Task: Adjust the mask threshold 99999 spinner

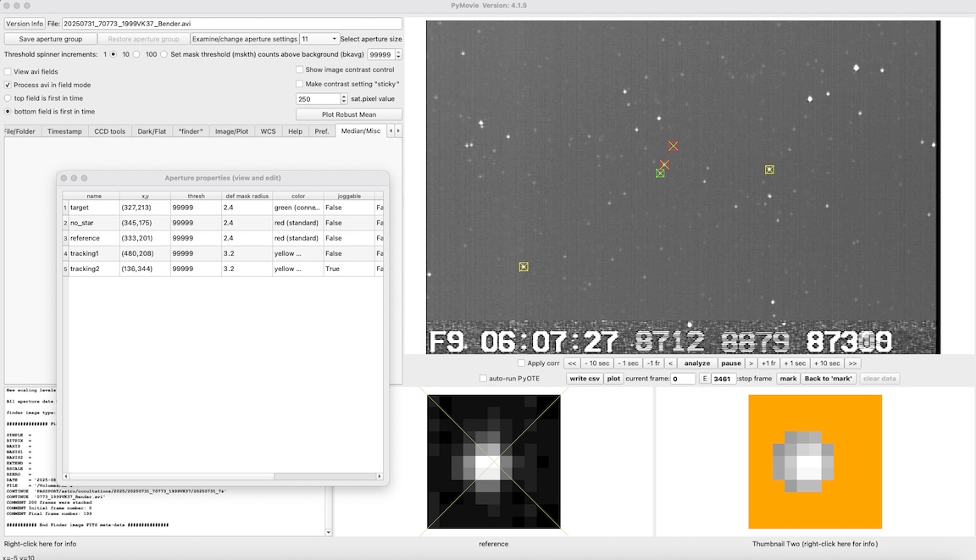Action: pos(398,54)
